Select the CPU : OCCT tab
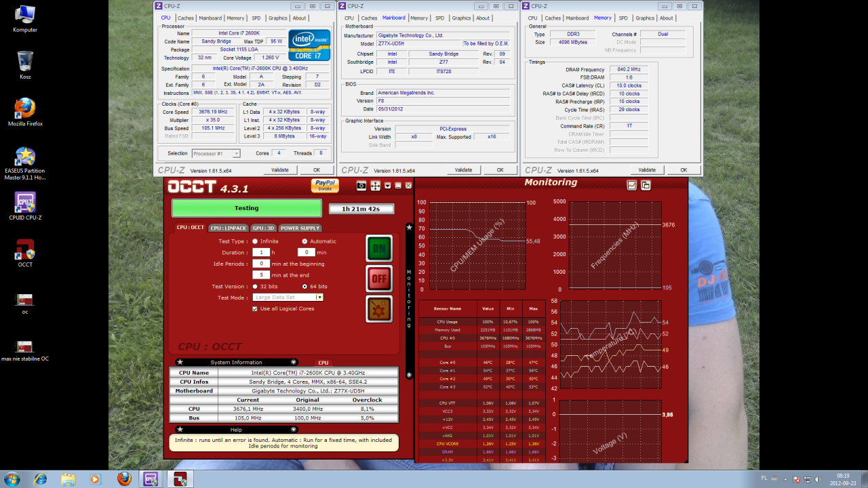The width and height of the screenshot is (868, 488). [x=190, y=228]
